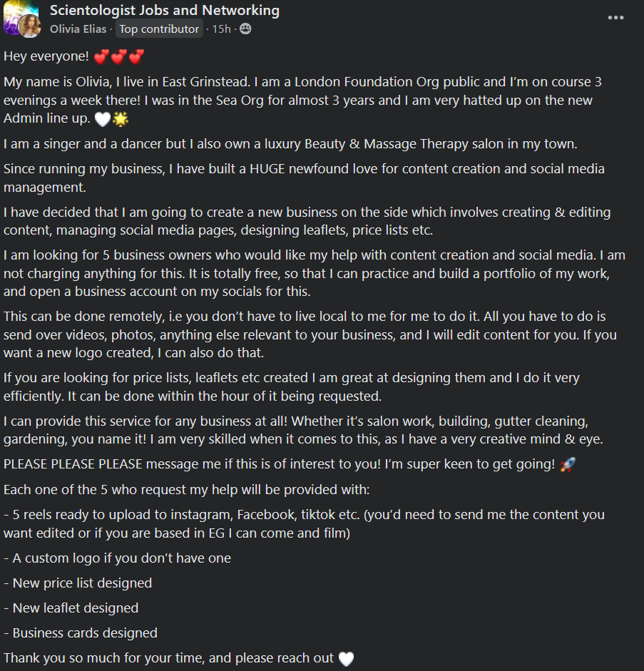Click the white heart after 'please reach out'
Image resolution: width=644 pixels, height=671 pixels.
[x=346, y=658]
